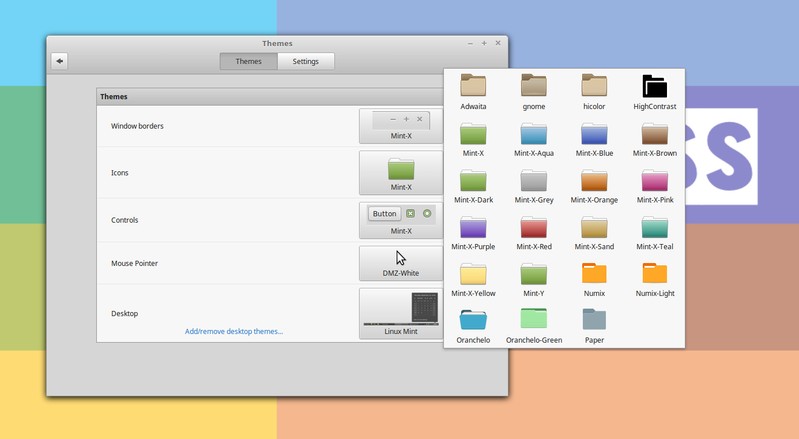Pick the HighContrast black folder icon
Screen dimensions: 799x439
click(x=655, y=93)
